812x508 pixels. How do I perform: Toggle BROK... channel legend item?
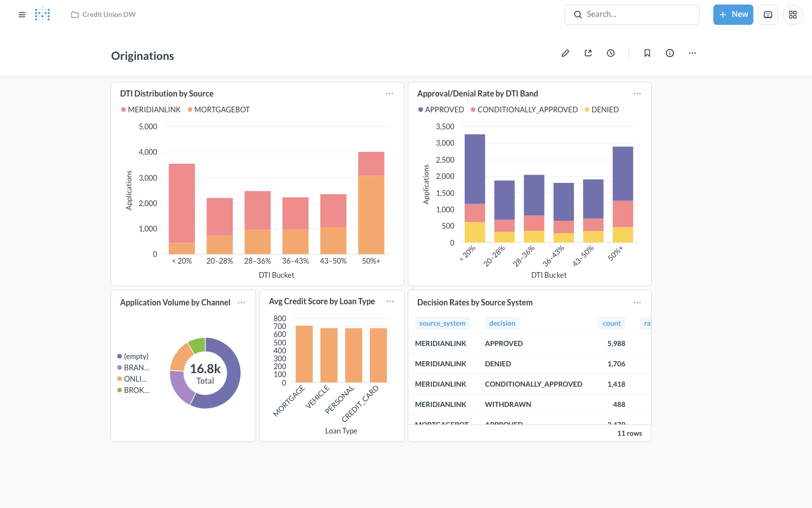(133, 390)
